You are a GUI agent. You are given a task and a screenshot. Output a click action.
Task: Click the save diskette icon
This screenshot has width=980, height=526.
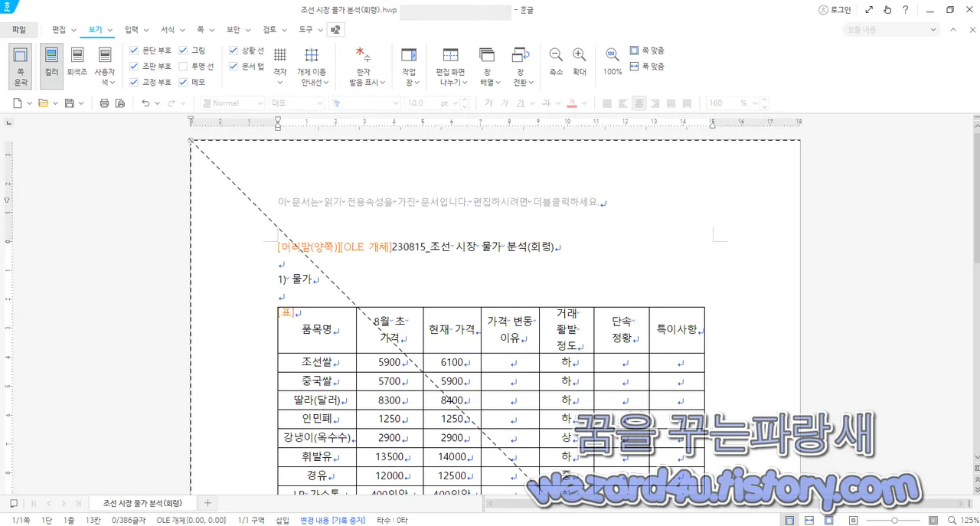(70, 103)
